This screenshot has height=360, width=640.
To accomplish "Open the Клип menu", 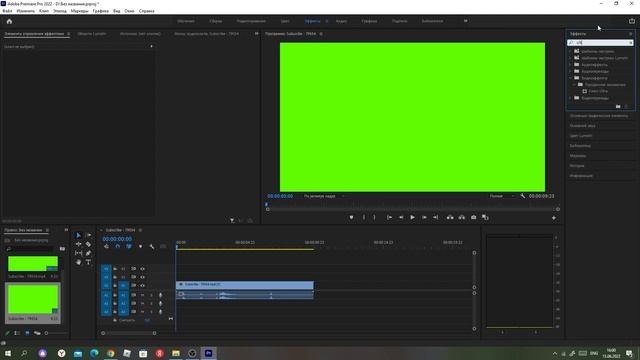I will tap(44, 11).
